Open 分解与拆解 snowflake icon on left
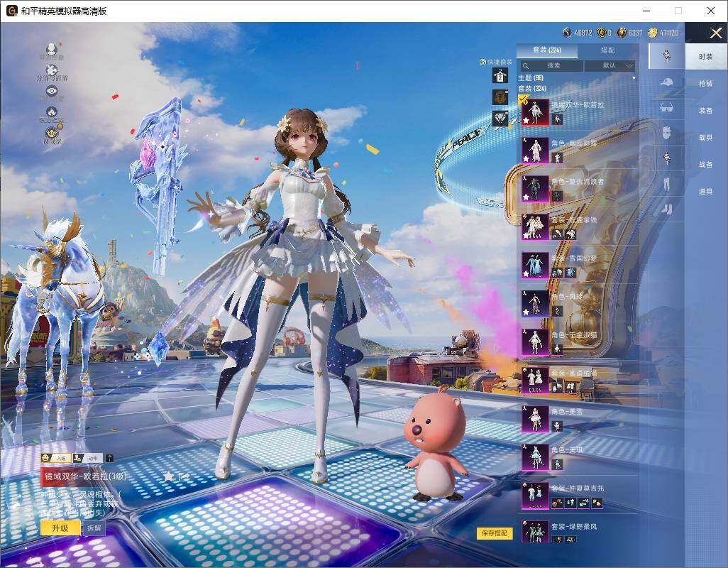The width and height of the screenshot is (728, 568). [51, 71]
